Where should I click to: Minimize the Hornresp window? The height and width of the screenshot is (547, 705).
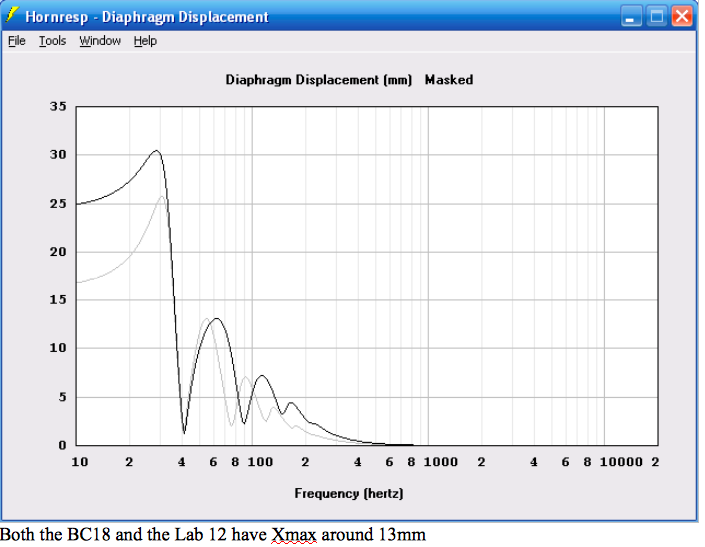tap(631, 16)
